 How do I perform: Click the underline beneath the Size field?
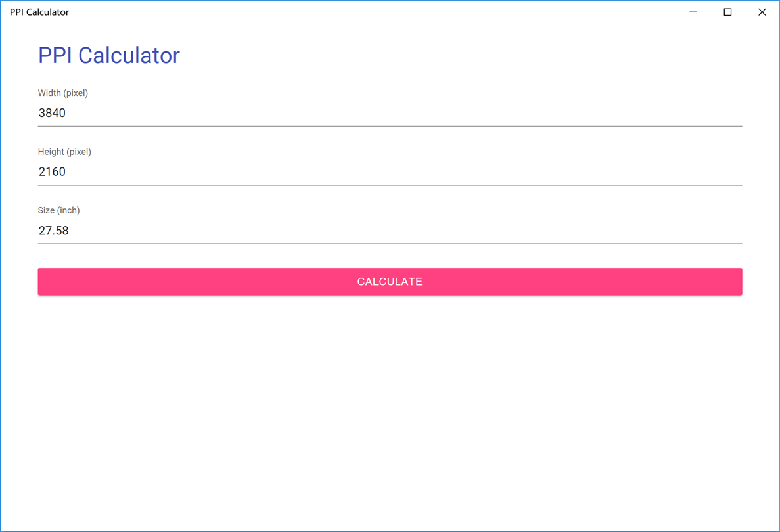click(390, 244)
